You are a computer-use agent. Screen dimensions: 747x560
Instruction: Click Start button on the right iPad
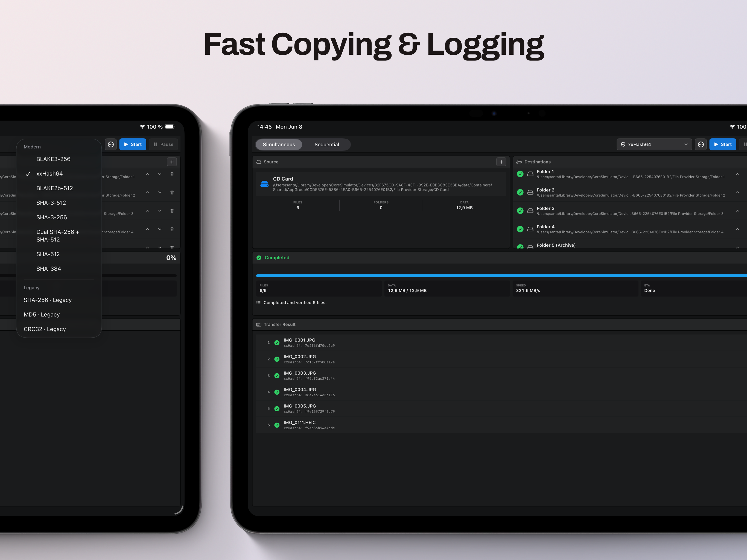(723, 145)
